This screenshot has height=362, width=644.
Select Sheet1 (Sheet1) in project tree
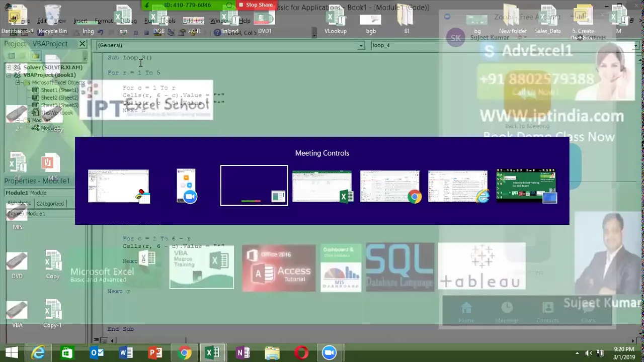point(59,90)
